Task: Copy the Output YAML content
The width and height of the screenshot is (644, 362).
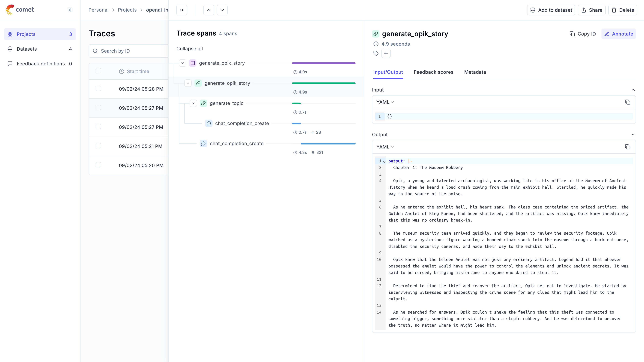Action: [x=628, y=147]
